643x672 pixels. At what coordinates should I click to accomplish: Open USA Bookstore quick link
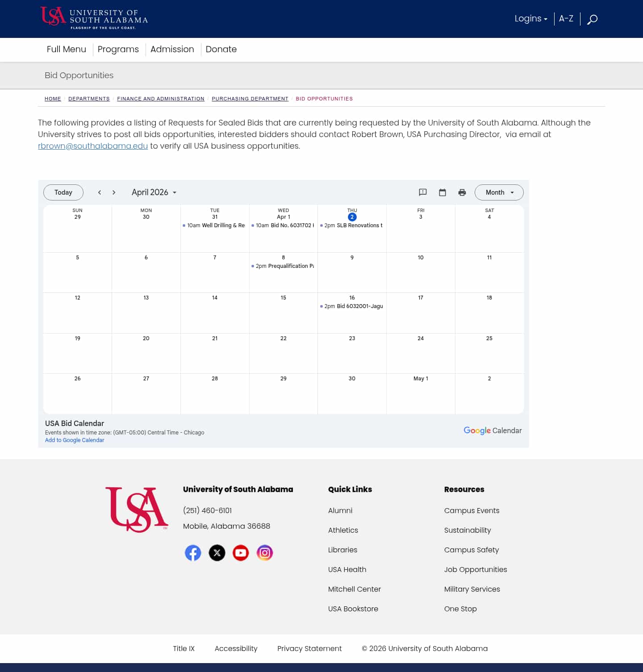[x=353, y=609]
